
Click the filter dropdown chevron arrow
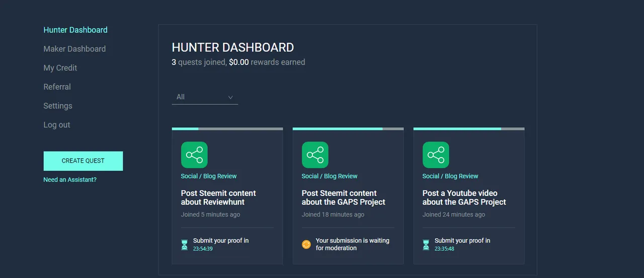pyautogui.click(x=230, y=97)
